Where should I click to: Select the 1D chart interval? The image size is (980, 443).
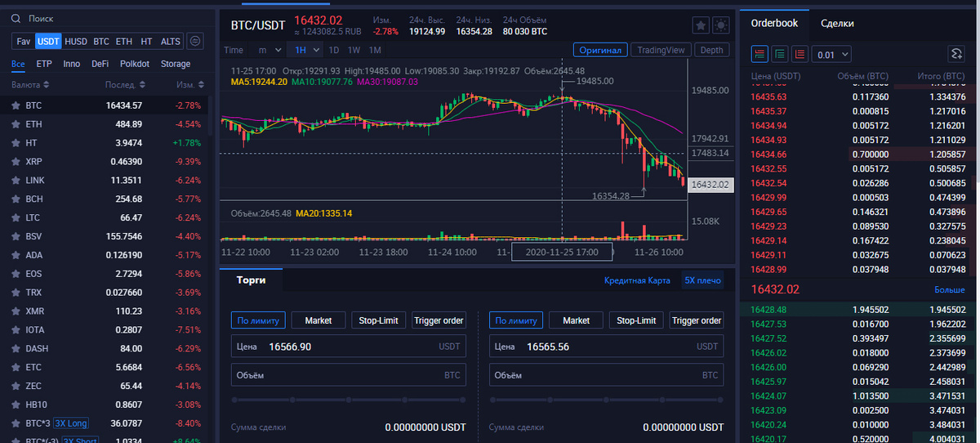pyautogui.click(x=333, y=50)
